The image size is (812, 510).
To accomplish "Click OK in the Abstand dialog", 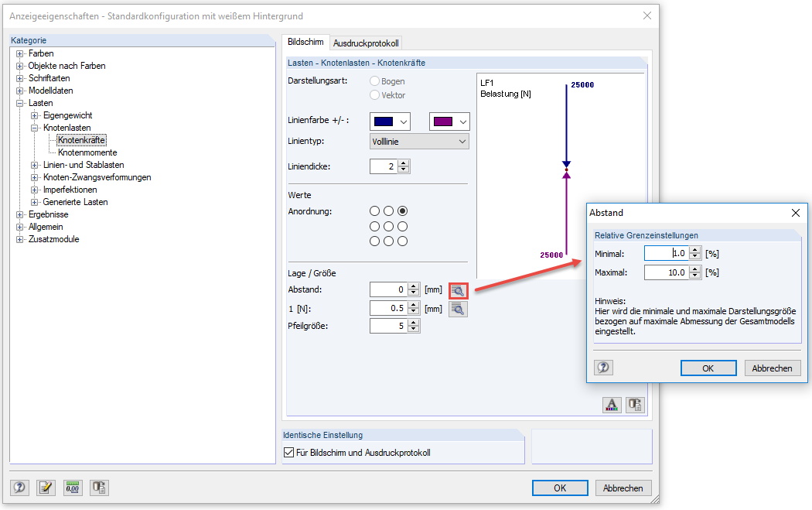I will [x=708, y=368].
